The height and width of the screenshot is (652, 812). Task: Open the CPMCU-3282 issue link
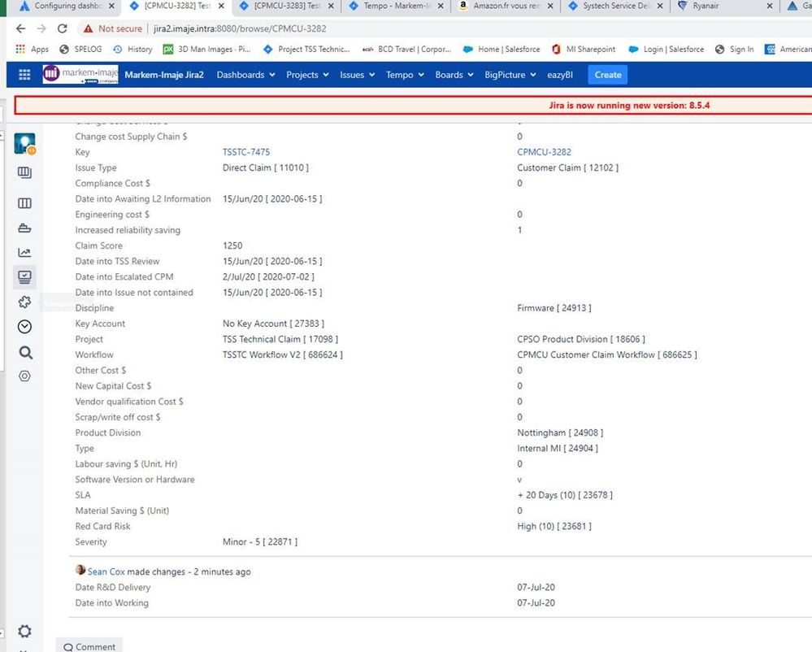point(544,152)
